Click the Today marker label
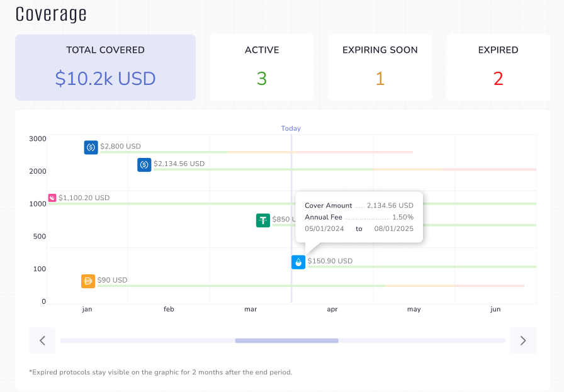564x392 pixels. click(x=291, y=128)
